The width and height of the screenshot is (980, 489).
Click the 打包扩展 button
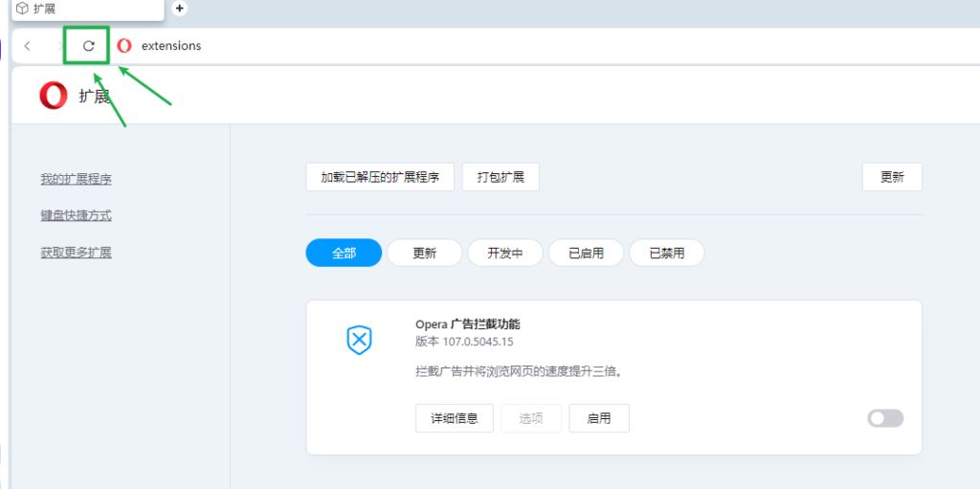(x=501, y=177)
